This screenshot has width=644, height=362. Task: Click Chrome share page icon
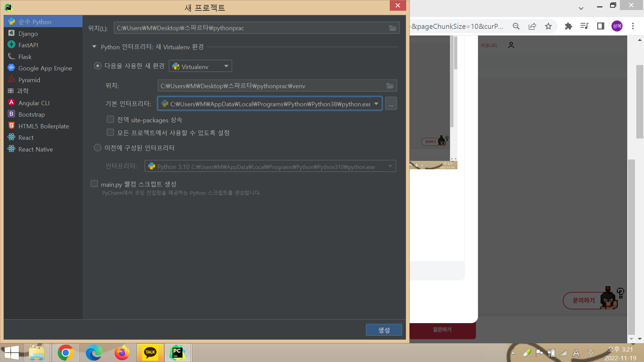[532, 26]
